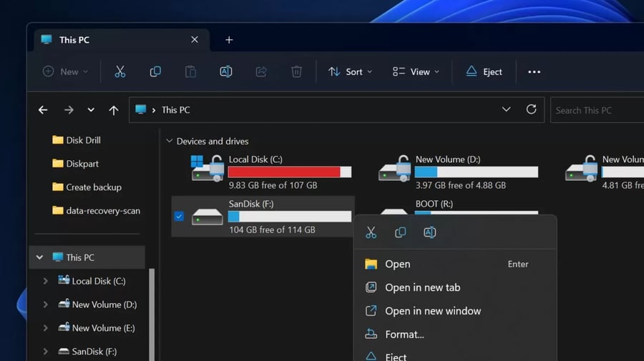Viewport: 644px width, 361px height.
Task: Click the Delete trash icon in the toolbar
Action: [296, 71]
